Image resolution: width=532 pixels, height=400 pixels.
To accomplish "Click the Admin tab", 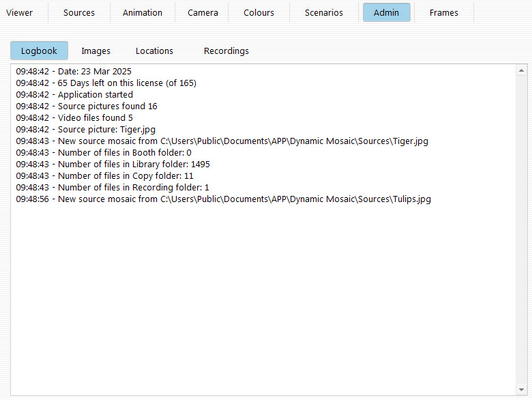I will click(x=386, y=12).
